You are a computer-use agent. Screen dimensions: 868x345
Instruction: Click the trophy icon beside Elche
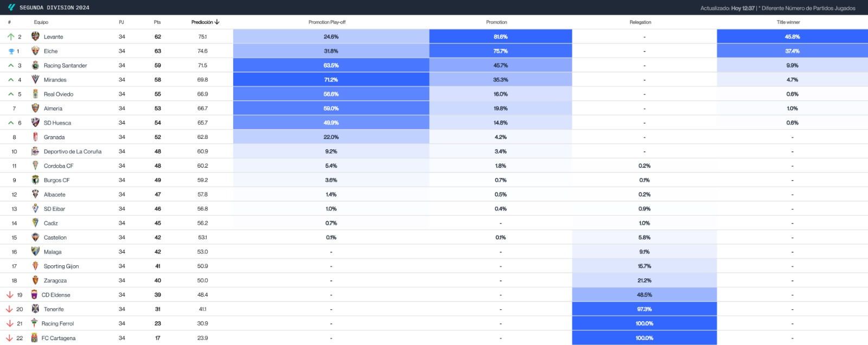[11, 52]
